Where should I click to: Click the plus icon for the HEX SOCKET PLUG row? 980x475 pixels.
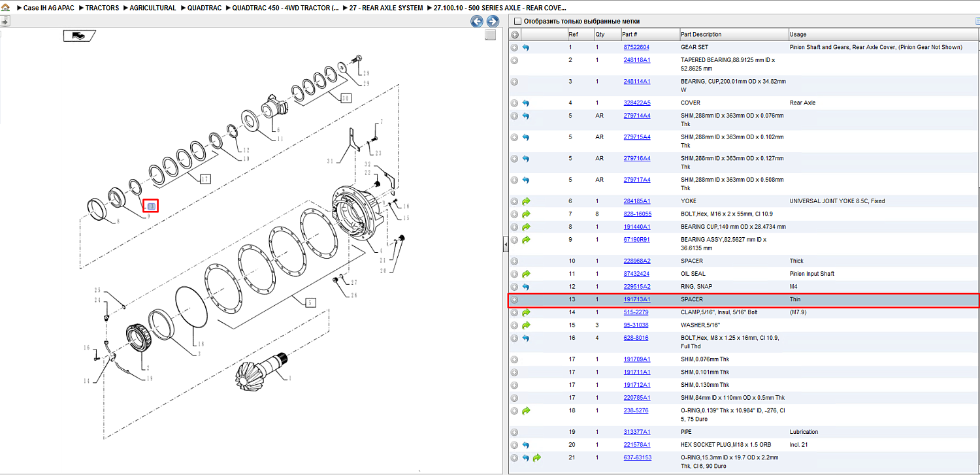tap(515, 445)
